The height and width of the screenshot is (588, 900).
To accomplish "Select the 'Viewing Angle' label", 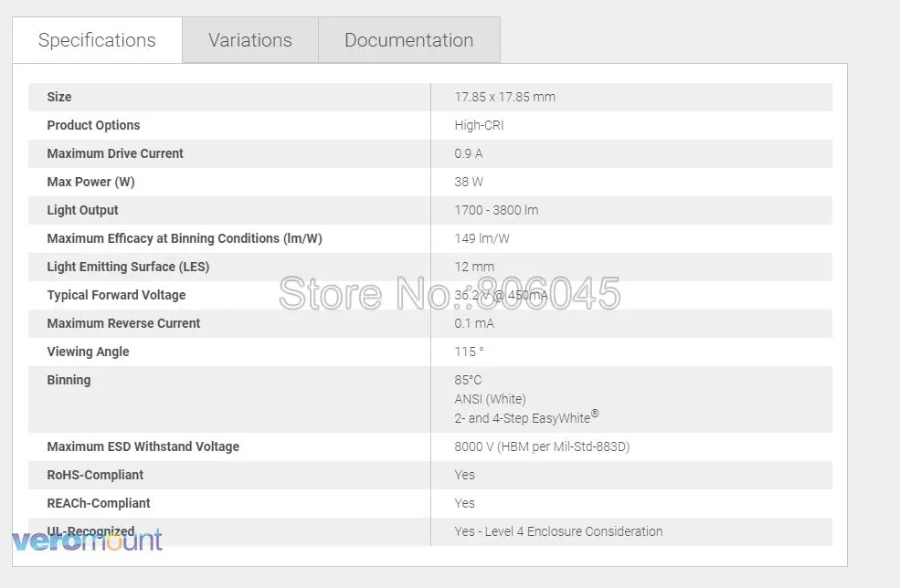I will coord(88,352).
